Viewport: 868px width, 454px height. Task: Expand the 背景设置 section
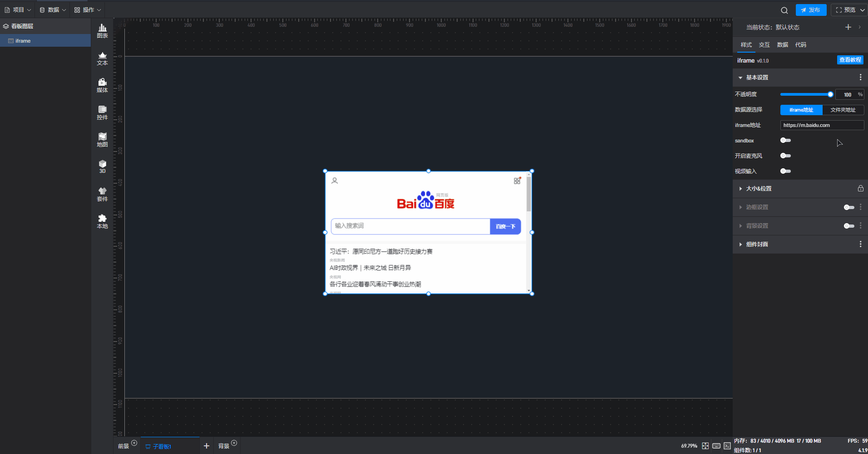740,226
